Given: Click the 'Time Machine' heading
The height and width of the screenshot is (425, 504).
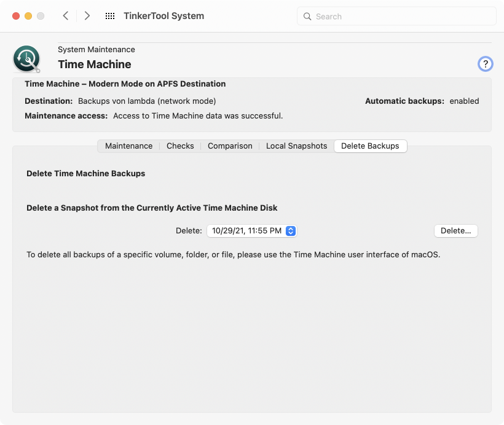Looking at the screenshot, I should 95,64.
